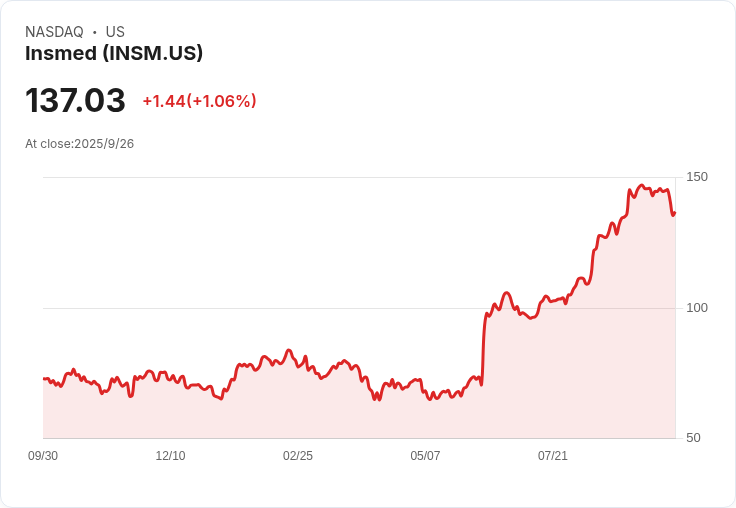Click the US market label
This screenshot has width=736, height=508.
coord(115,32)
